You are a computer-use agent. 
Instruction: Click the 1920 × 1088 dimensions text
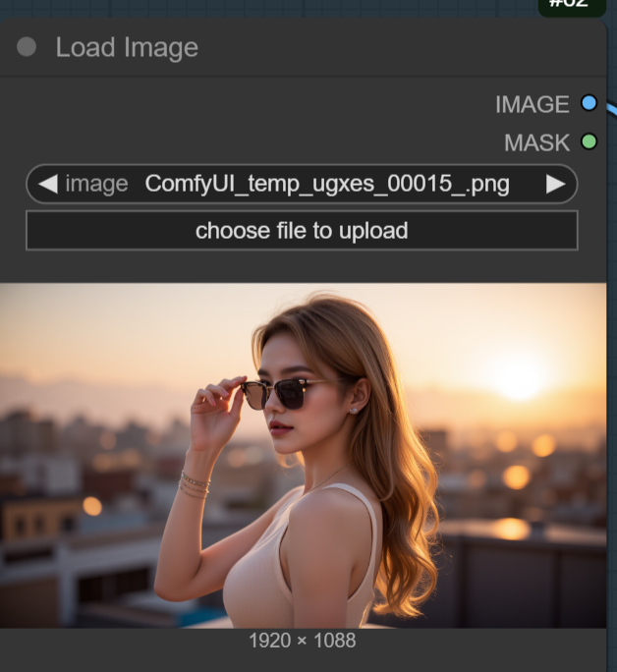[x=302, y=641]
